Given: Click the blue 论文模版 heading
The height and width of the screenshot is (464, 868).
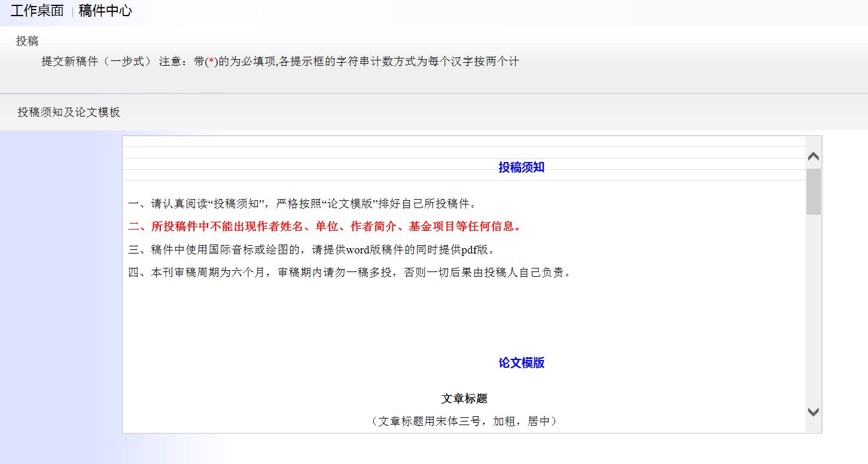Looking at the screenshot, I should tap(521, 363).
